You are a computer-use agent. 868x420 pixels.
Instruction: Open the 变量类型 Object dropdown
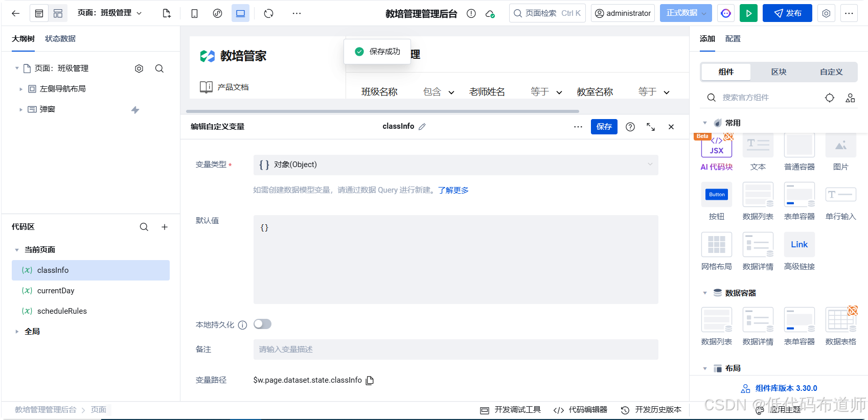pyautogui.click(x=455, y=165)
